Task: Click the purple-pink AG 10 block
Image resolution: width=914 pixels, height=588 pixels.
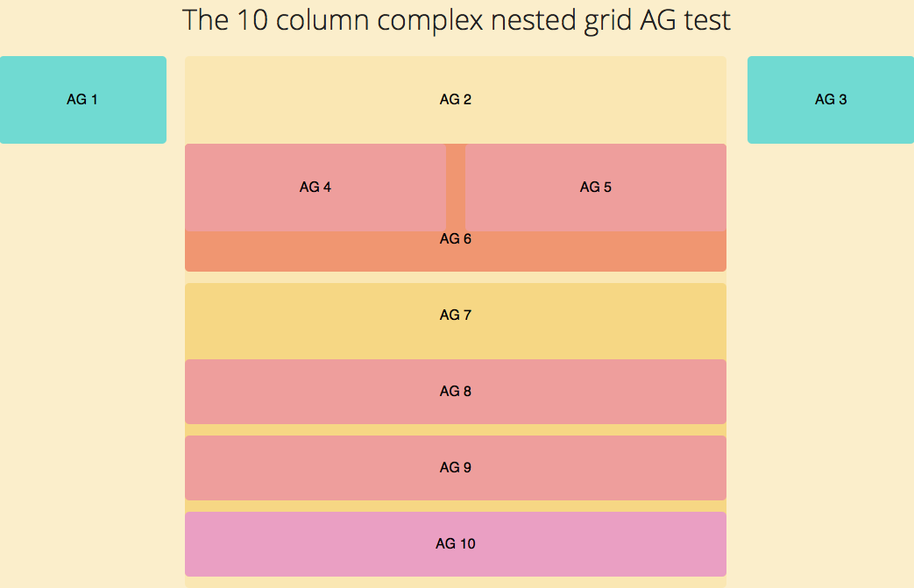Action: coord(455,544)
